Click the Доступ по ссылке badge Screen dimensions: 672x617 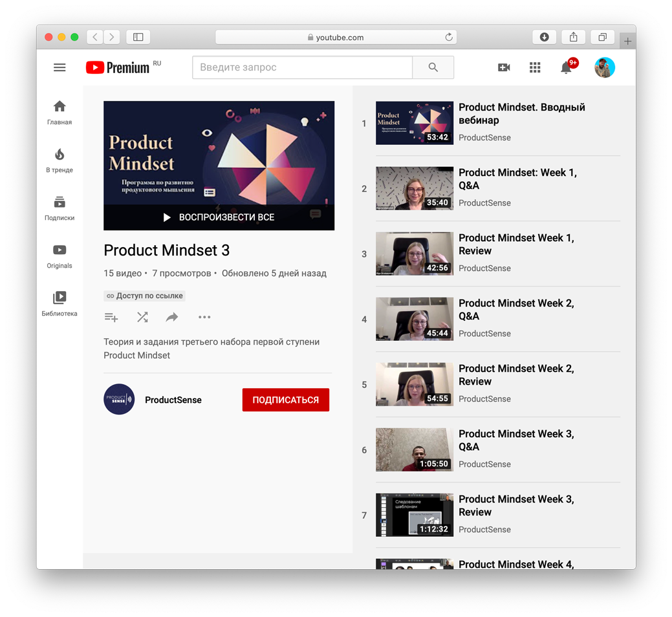pyautogui.click(x=145, y=296)
